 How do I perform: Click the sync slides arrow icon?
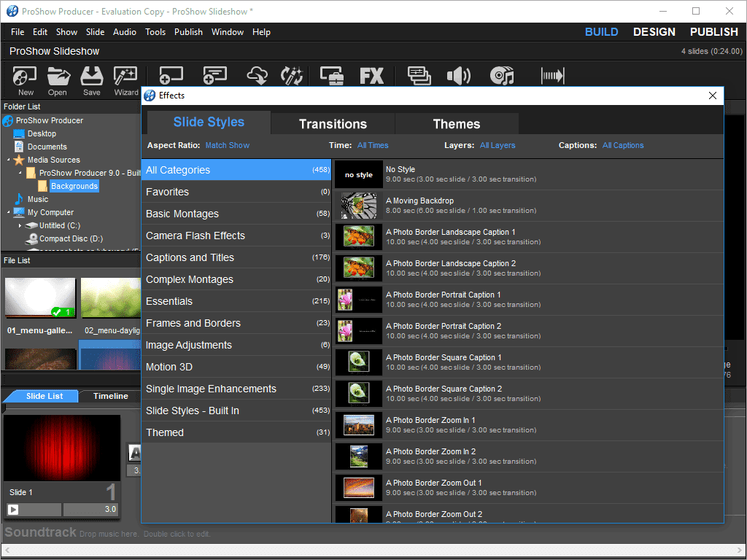pyautogui.click(x=553, y=76)
